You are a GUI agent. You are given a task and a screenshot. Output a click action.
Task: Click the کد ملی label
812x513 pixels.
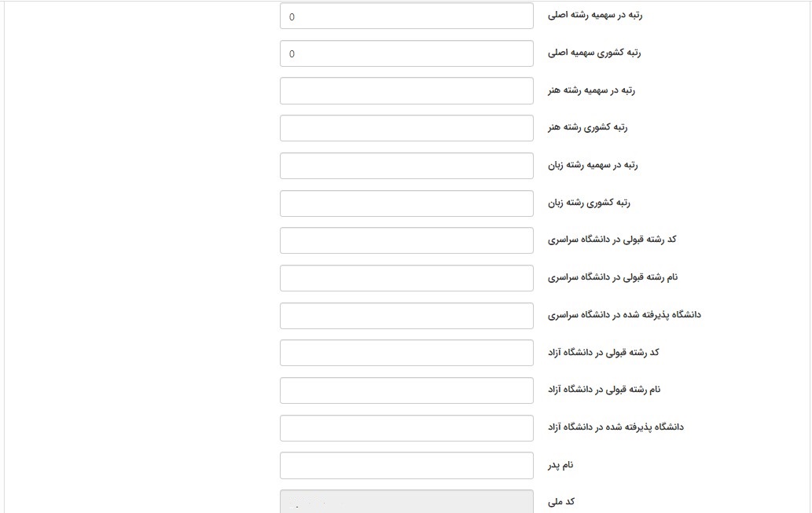click(561, 501)
